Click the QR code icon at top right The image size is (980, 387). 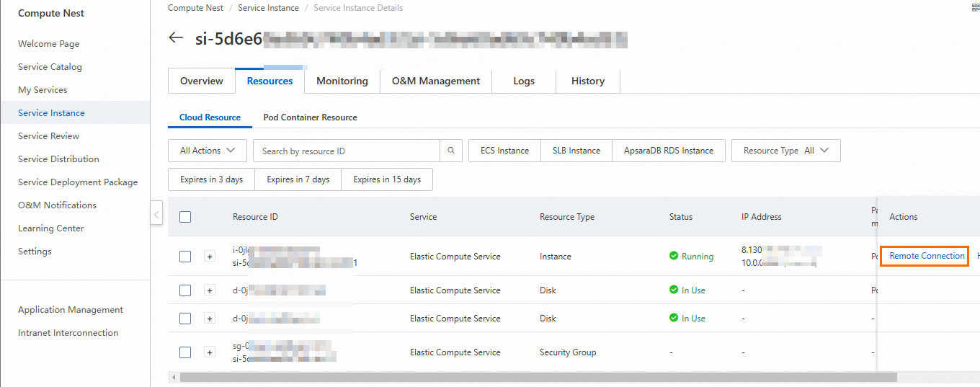pyautogui.click(x=975, y=8)
